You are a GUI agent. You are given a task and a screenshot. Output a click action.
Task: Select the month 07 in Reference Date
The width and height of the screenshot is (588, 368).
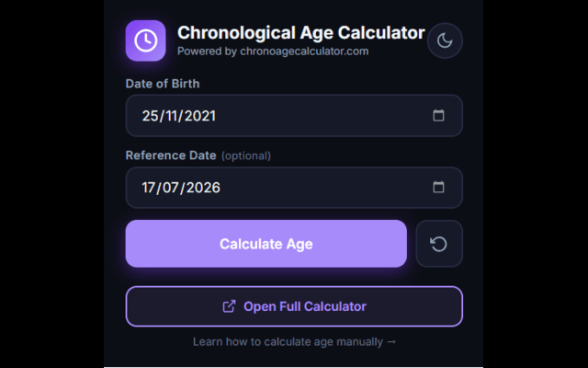coord(171,188)
